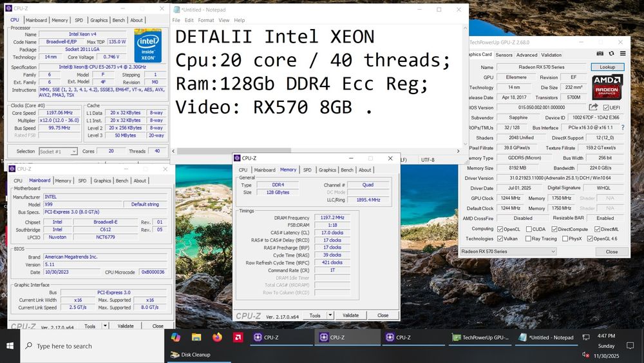This screenshot has height=363, width=644.
Task: Click Validate in the Mainboard CPU-Z window
Action: click(126, 326)
